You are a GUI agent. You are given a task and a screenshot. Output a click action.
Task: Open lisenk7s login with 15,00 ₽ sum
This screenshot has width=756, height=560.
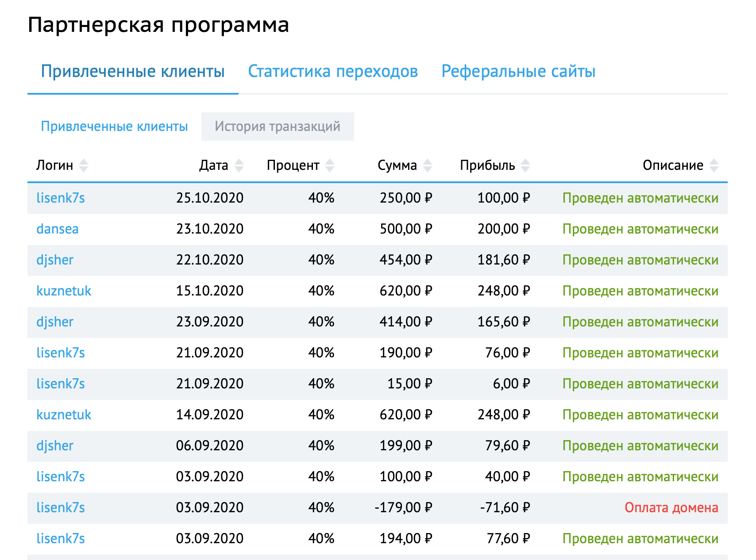pyautogui.click(x=61, y=384)
